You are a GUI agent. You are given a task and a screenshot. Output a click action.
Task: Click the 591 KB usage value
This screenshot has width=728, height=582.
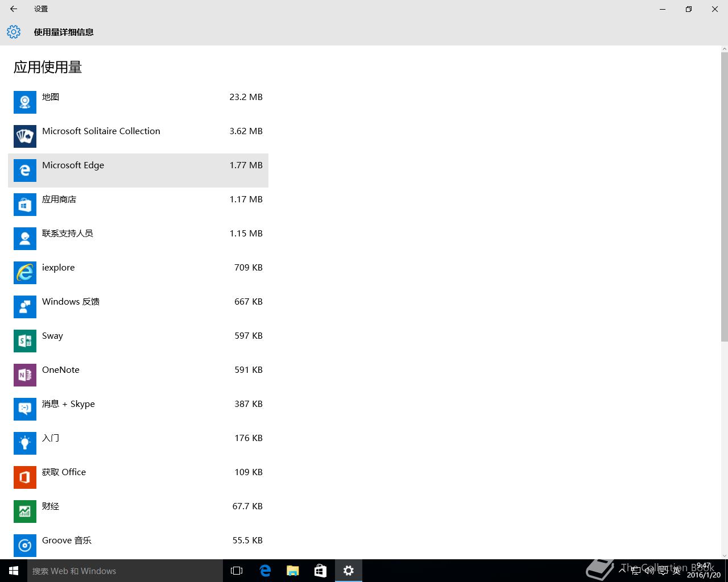[x=249, y=370]
